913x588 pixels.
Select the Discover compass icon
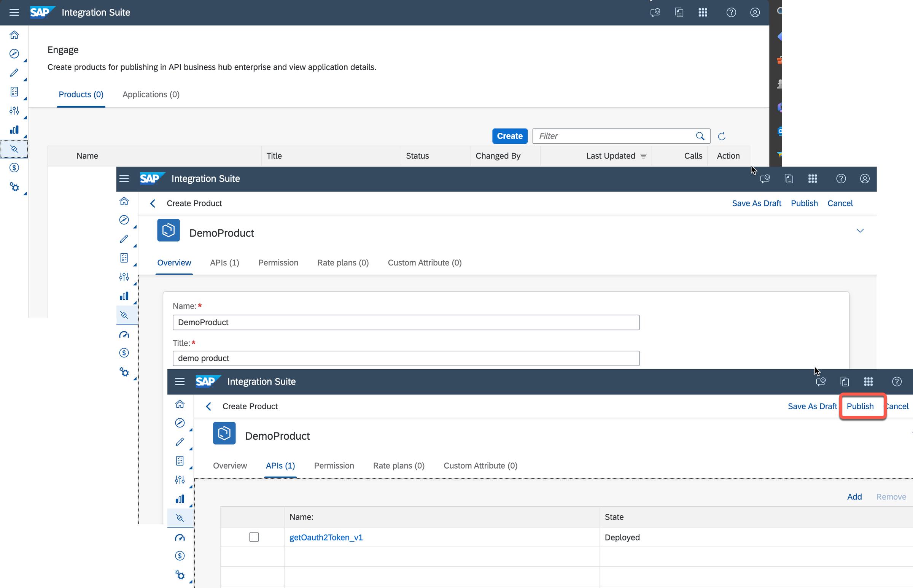14,54
